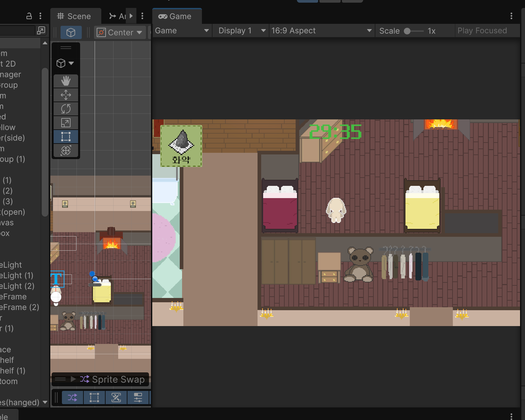525x420 pixels.
Task: Select the 'er(side)' hierarchy row
Action: (20, 138)
